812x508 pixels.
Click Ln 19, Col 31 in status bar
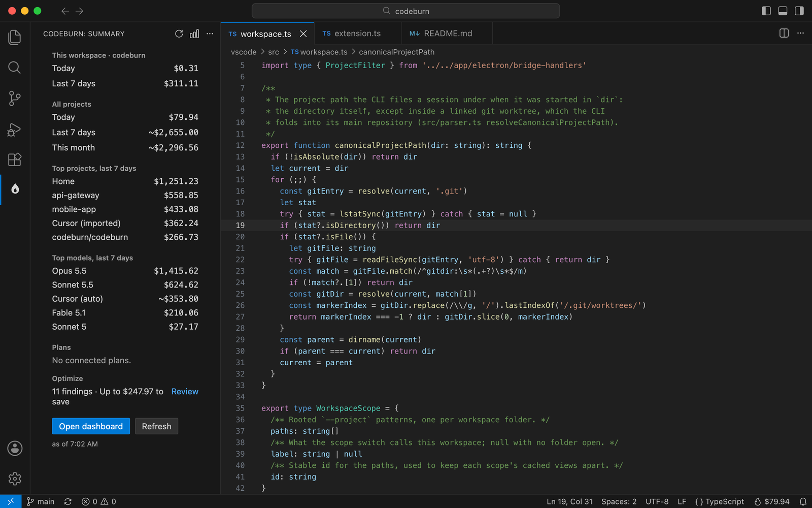pos(569,501)
